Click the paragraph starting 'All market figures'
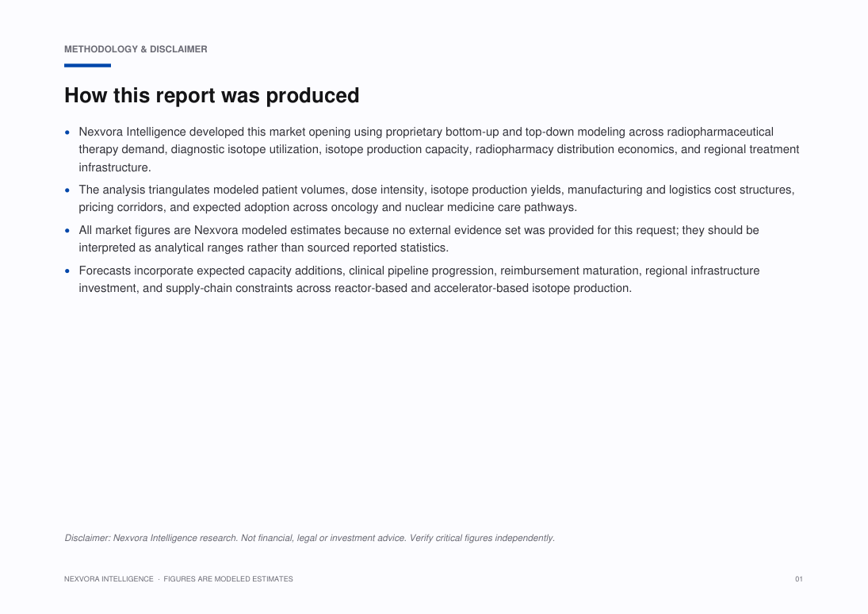 coord(419,239)
